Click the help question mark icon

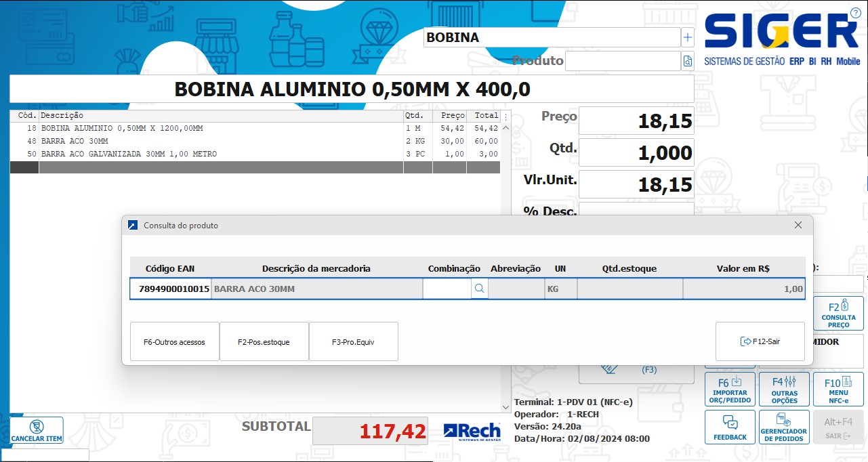click(855, 13)
